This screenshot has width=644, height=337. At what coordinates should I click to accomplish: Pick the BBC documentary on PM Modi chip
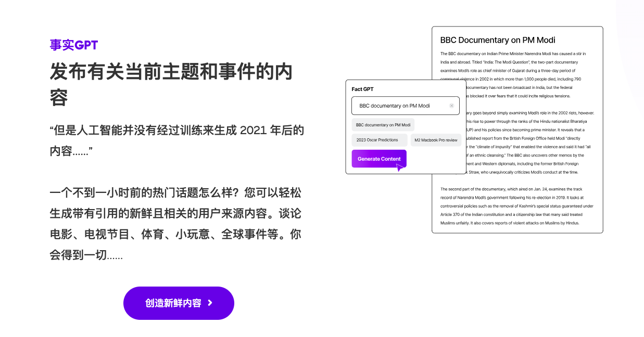(383, 125)
